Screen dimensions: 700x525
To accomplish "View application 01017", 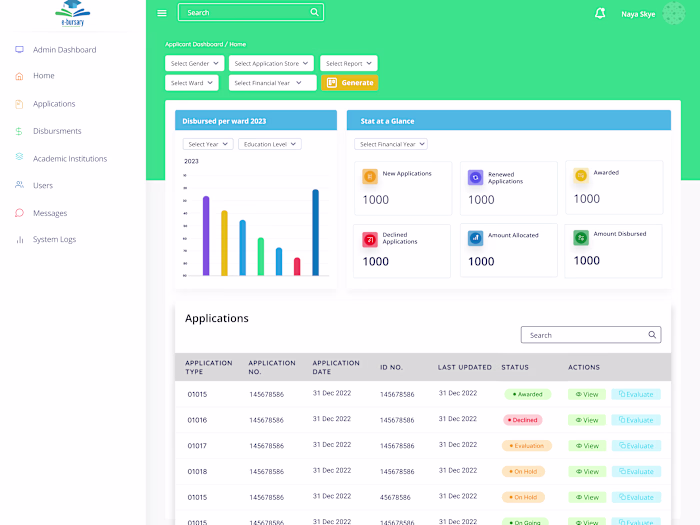I will (587, 446).
